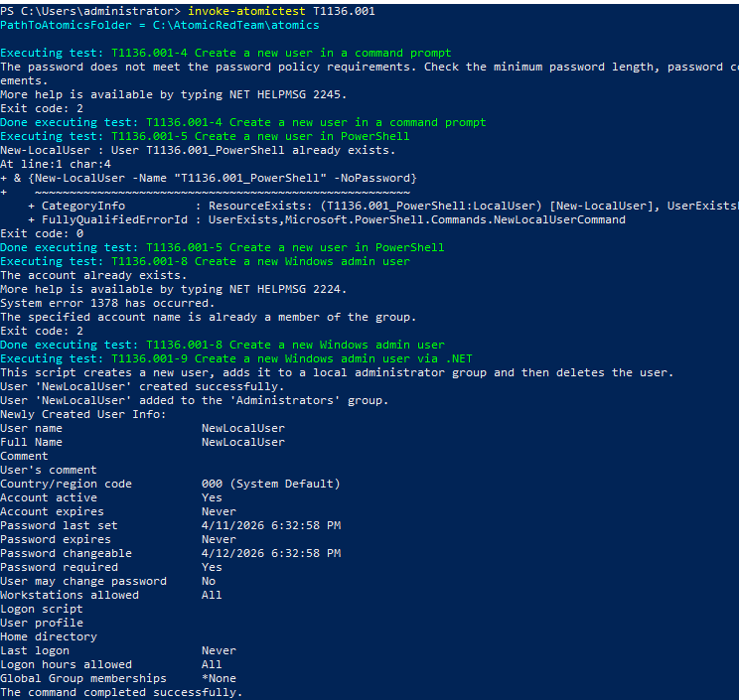Click the 'Exit code: 0' line

(x=38, y=233)
